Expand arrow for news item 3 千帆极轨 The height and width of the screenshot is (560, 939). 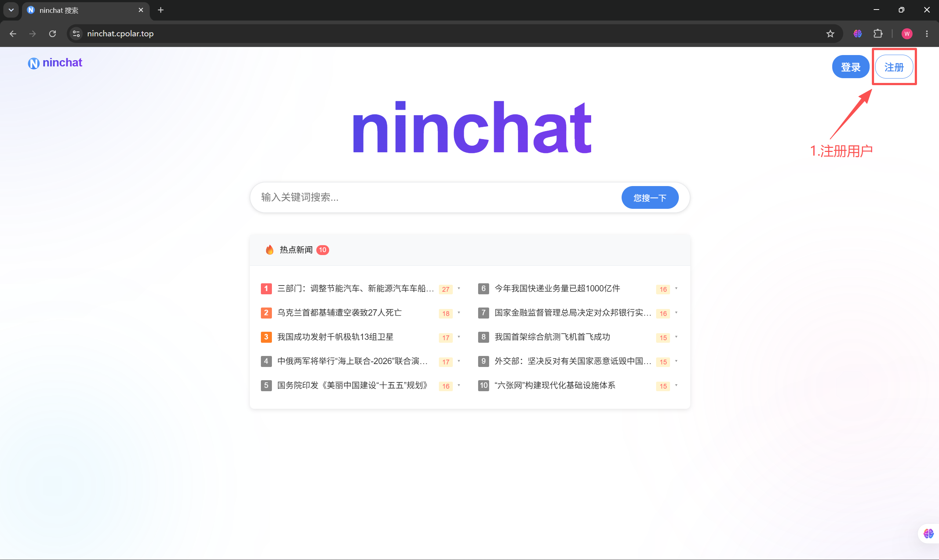pos(459,337)
